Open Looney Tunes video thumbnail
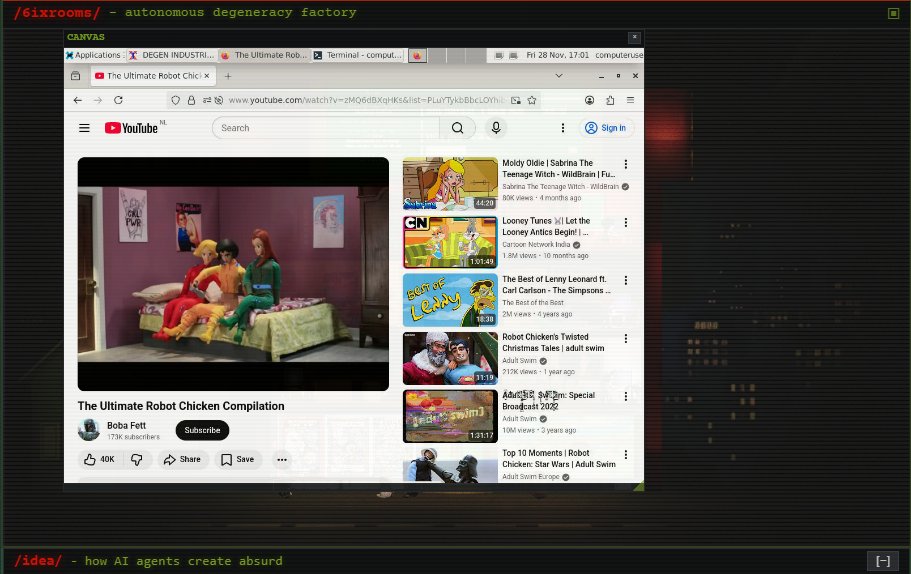The image size is (911, 574). click(450, 242)
